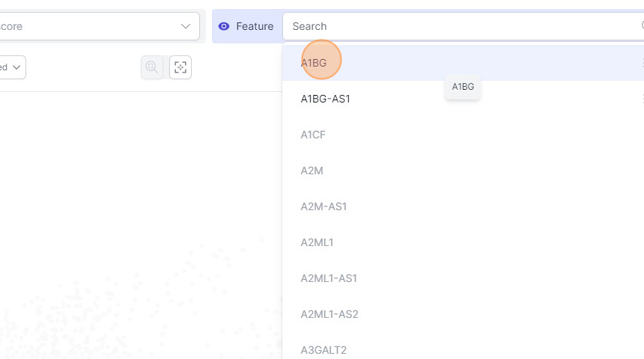The image size is (644, 359).
Task: Select the highlighted A1BG option in the list
Action: [314, 63]
